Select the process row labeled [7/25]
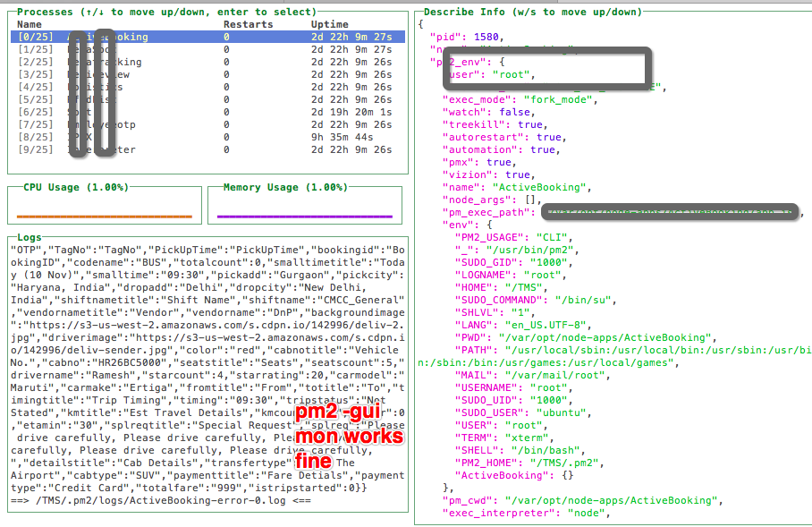Viewport: 812px width, 527px height. 207,124
